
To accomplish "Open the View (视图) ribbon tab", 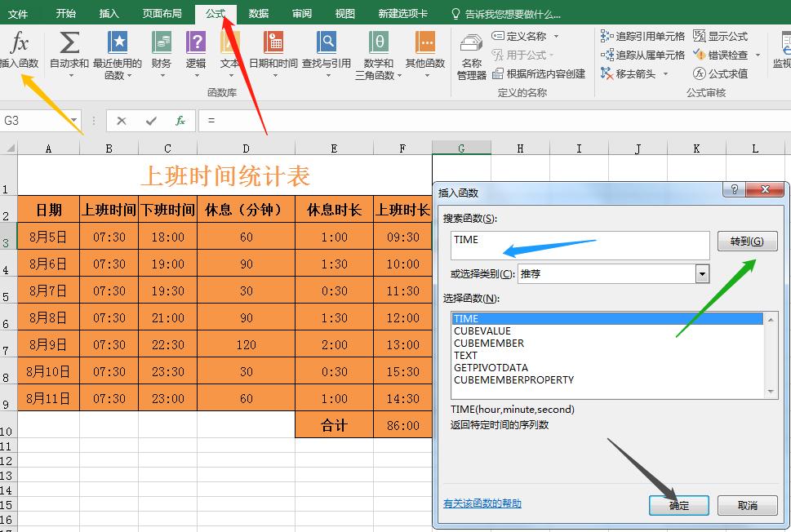I will [344, 13].
